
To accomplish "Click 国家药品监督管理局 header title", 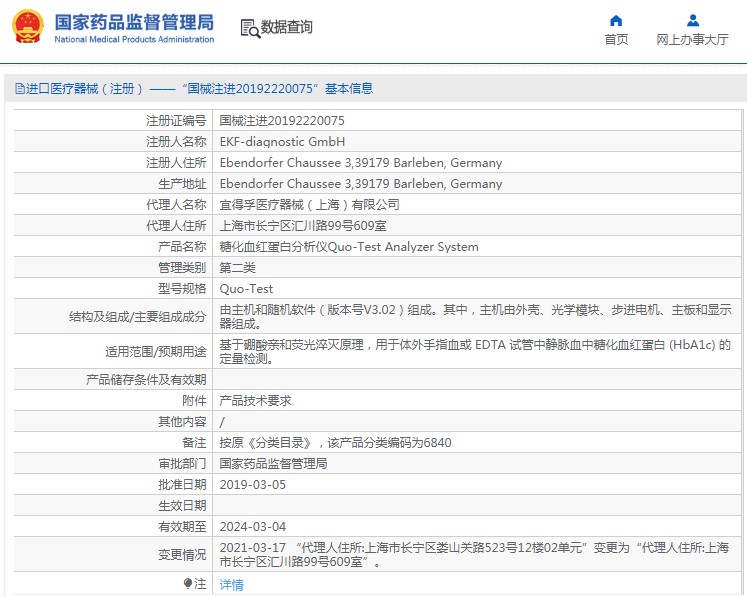I will coord(134,22).
